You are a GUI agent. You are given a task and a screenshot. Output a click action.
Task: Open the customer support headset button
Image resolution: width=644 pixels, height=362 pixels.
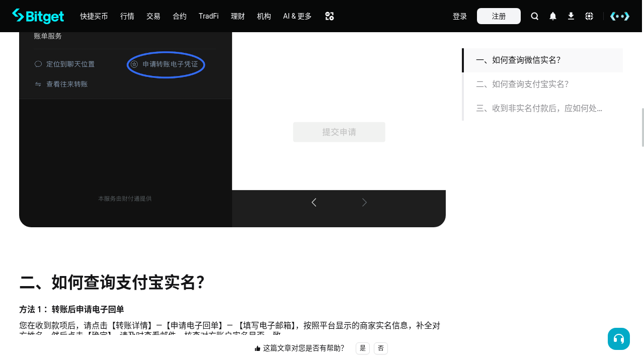(619, 339)
